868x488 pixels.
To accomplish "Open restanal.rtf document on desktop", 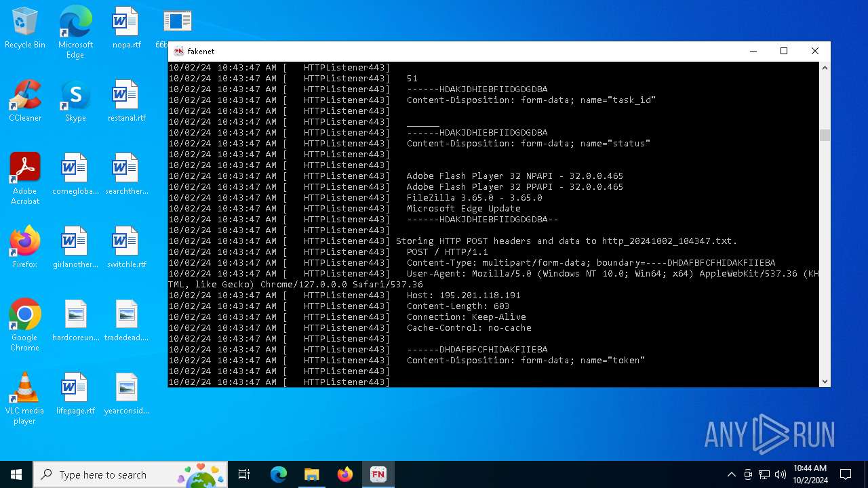I will pyautogui.click(x=126, y=102).
